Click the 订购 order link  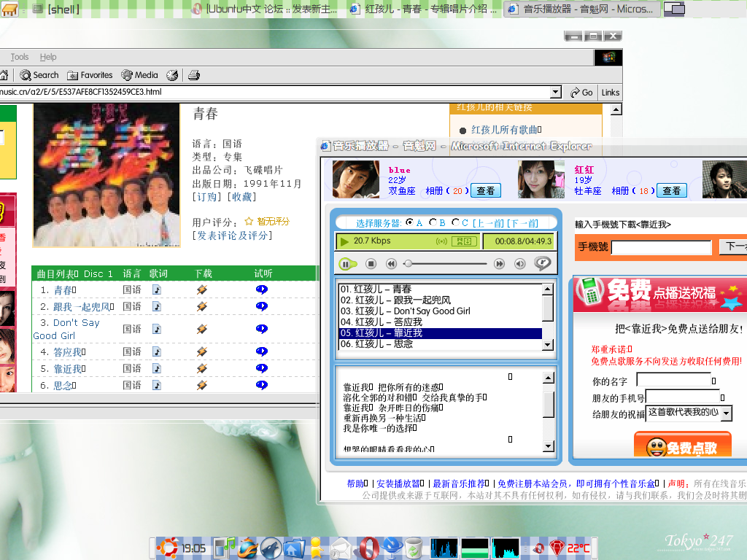(206, 197)
